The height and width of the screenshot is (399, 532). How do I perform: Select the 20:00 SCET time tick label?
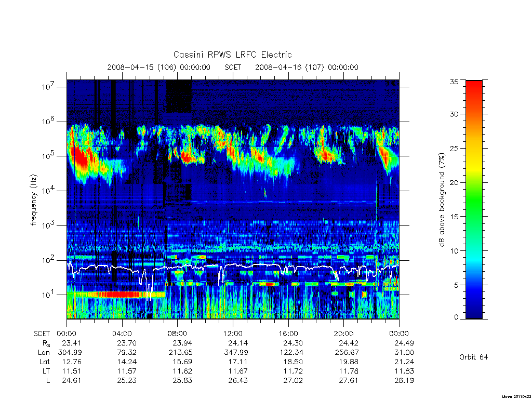pyautogui.click(x=343, y=334)
